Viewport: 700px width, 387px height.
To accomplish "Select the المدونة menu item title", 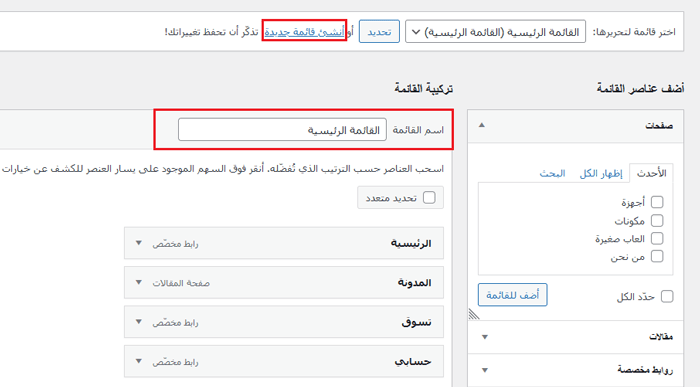I will [x=414, y=283].
